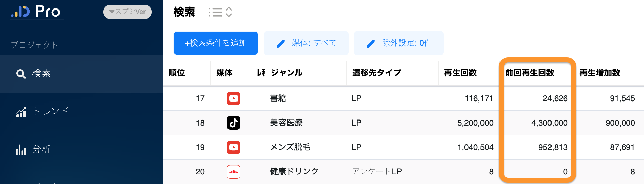The width and height of the screenshot is (644, 184).
Task: Sort by 再生回数 column header
Action: [460, 73]
